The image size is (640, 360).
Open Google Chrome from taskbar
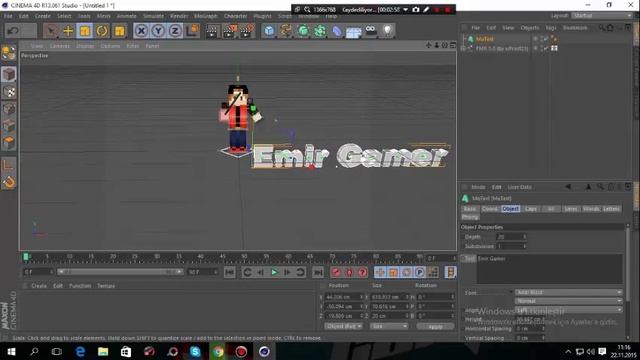[x=218, y=351]
